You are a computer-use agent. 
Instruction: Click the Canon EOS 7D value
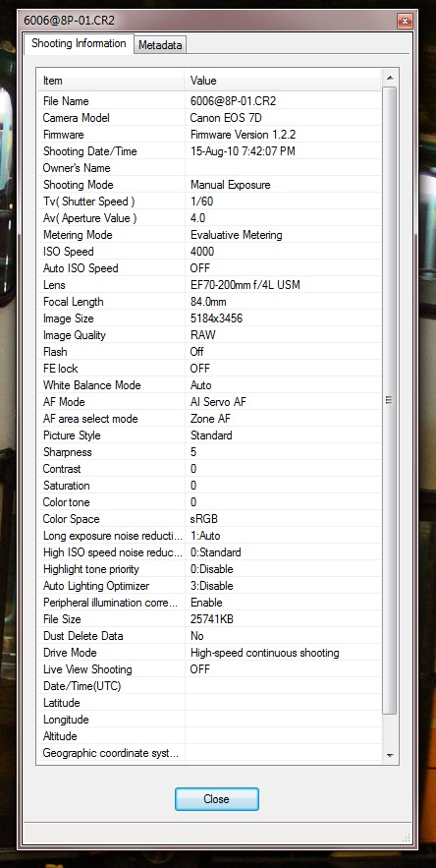pyautogui.click(x=226, y=118)
